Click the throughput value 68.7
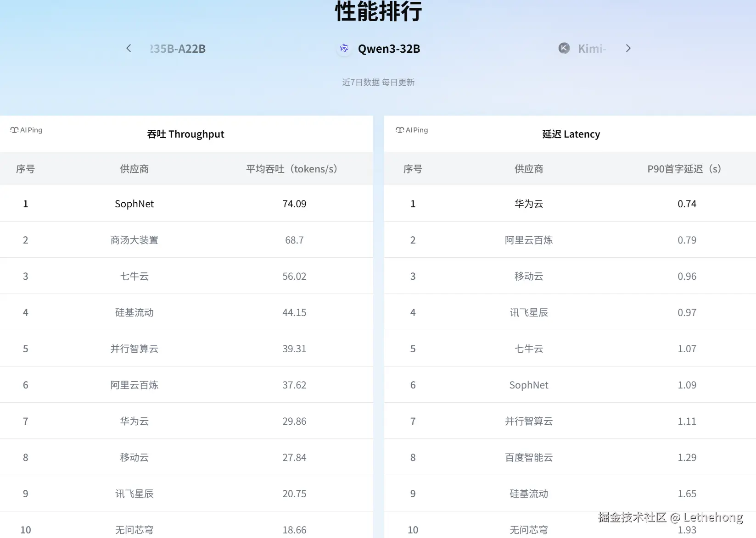 [294, 240]
